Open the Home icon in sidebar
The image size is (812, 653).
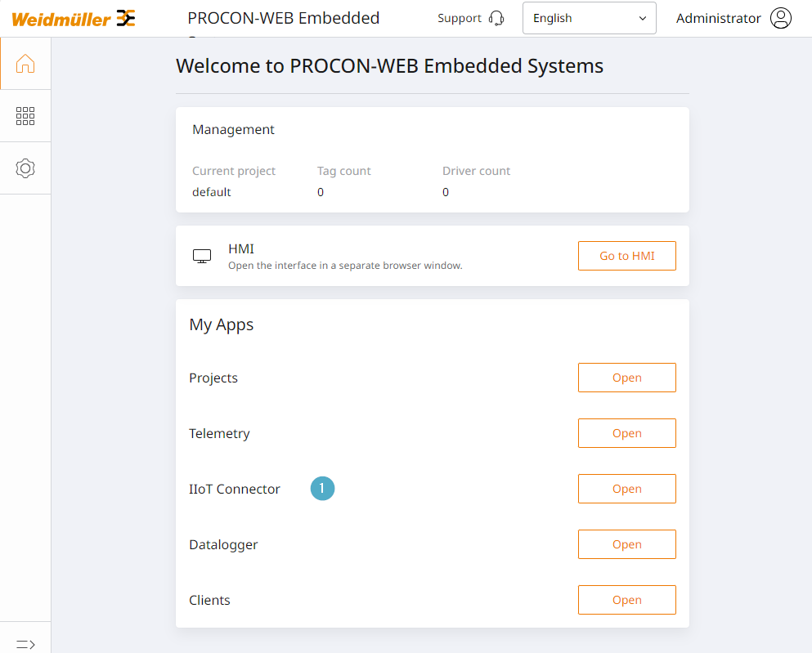click(x=25, y=63)
